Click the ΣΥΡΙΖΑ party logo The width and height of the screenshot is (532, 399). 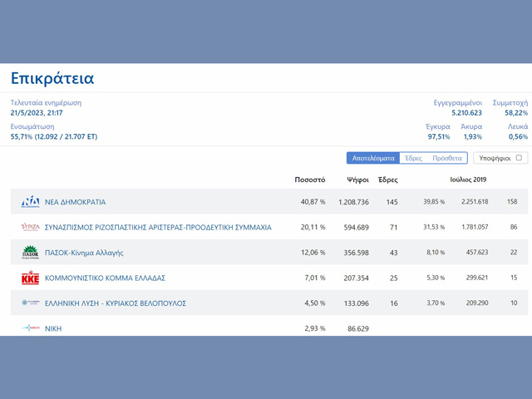[x=30, y=227]
